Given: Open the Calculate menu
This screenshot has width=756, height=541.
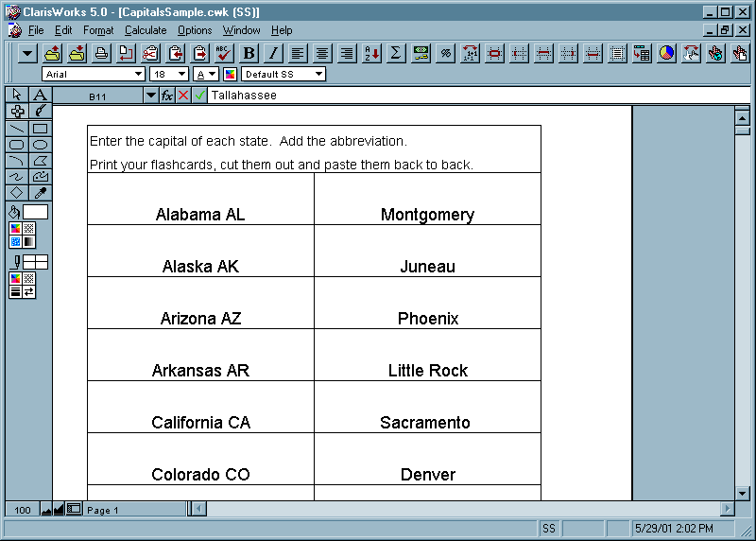Looking at the screenshot, I should coord(146,30).
